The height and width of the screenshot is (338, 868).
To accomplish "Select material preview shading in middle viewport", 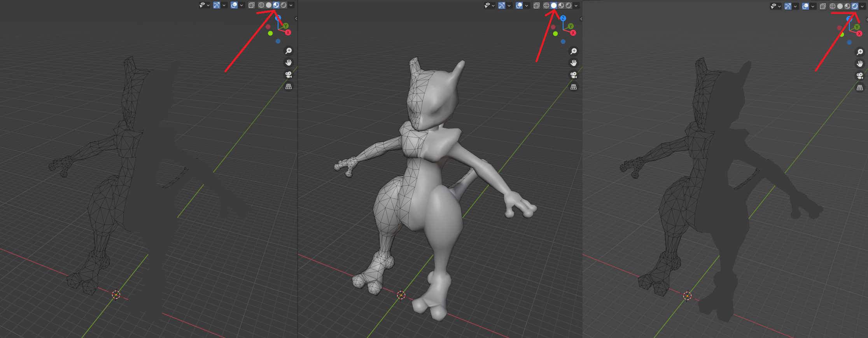I will (x=561, y=5).
